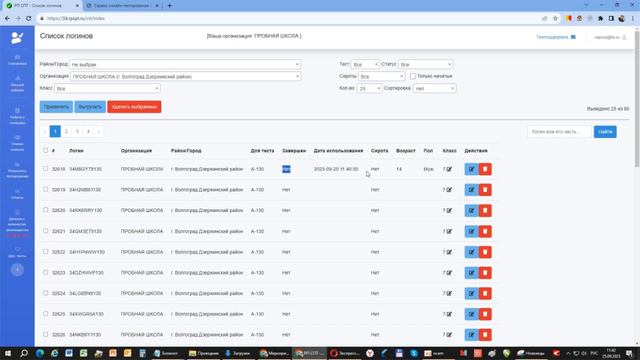
Task: Open Windows Start menu
Action: pyautogui.click(x=8, y=353)
